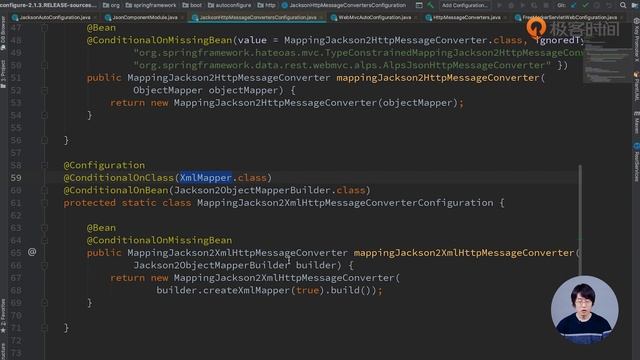Viewport: 640px width, 360px height.
Task: Click the Build Project hammer icon
Action: [x=431, y=5]
